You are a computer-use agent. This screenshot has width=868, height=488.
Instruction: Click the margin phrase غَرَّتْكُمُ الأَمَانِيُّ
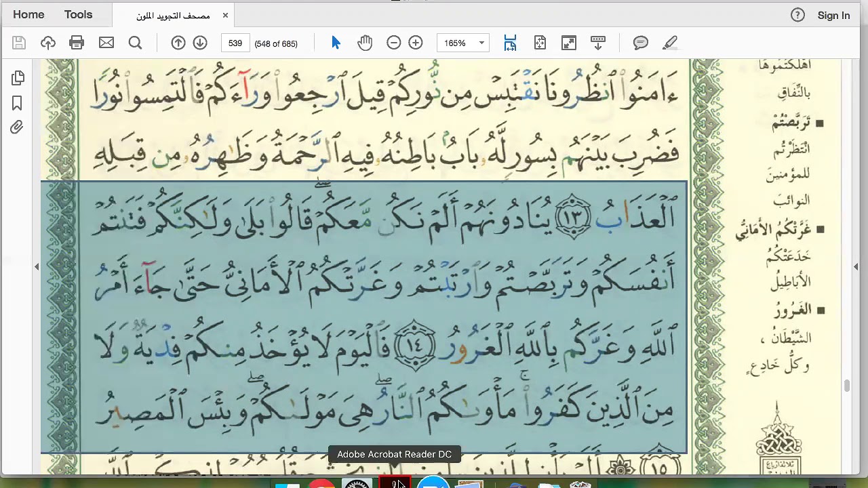click(x=774, y=230)
